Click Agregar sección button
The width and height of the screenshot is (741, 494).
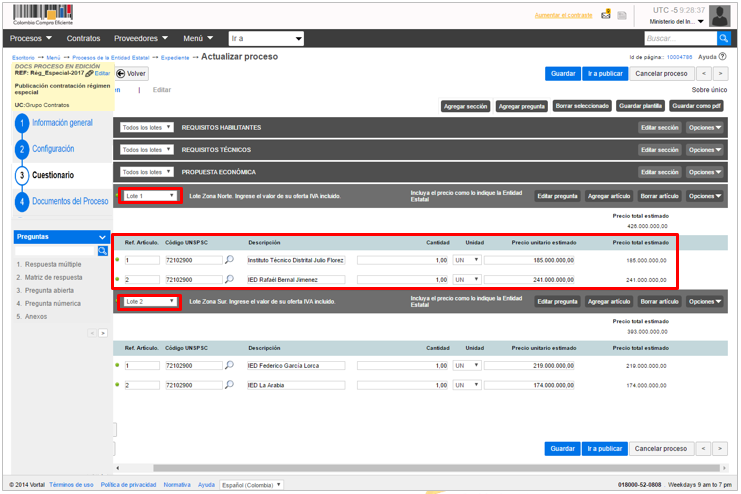(465, 106)
